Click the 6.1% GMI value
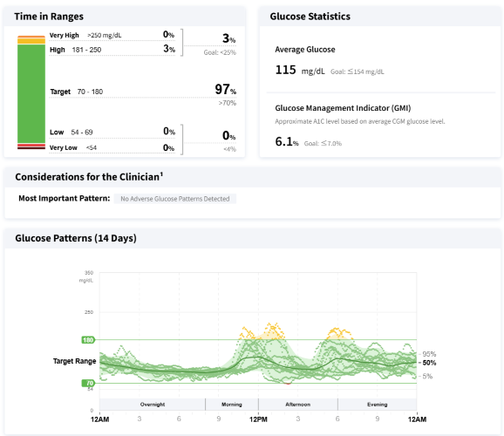The width and height of the screenshot is (504, 436). click(x=287, y=141)
